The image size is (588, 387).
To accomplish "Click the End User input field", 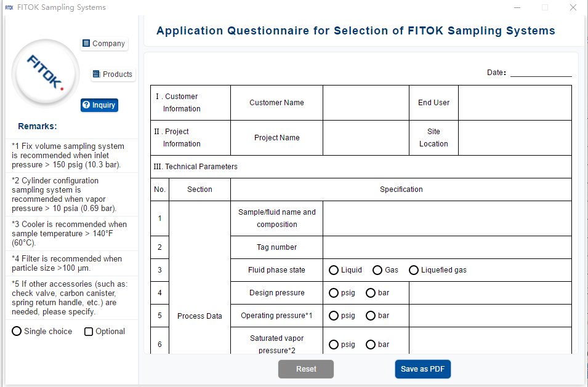I will pos(515,103).
